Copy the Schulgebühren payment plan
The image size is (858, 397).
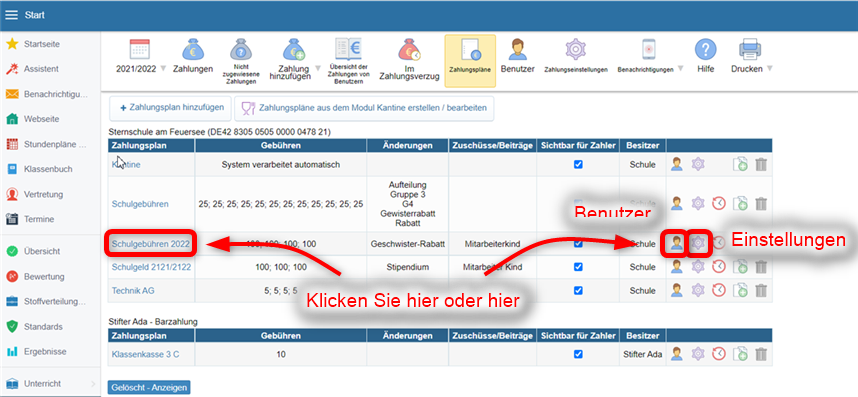coord(740,204)
